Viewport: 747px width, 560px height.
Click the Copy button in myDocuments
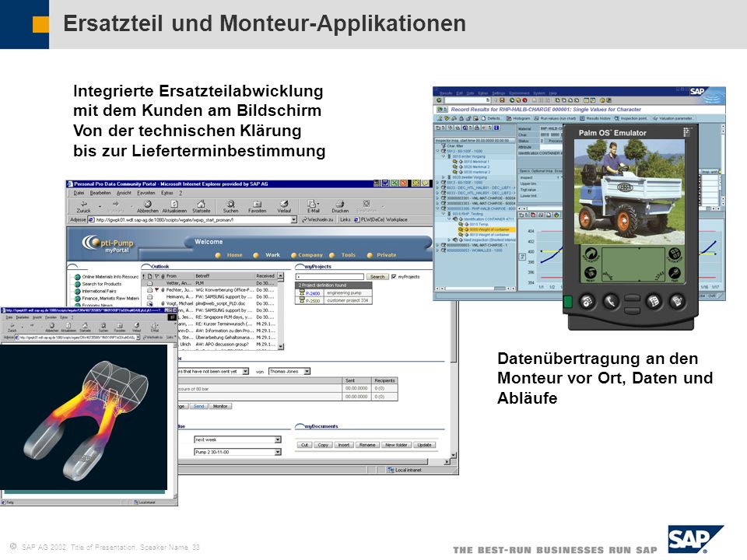coord(323,445)
